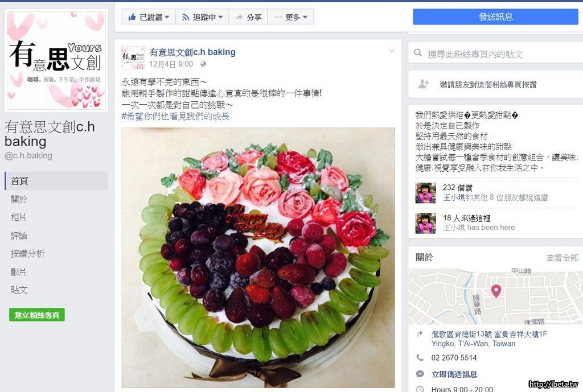Open the post options chevron
583x392 pixels.
[x=392, y=51]
